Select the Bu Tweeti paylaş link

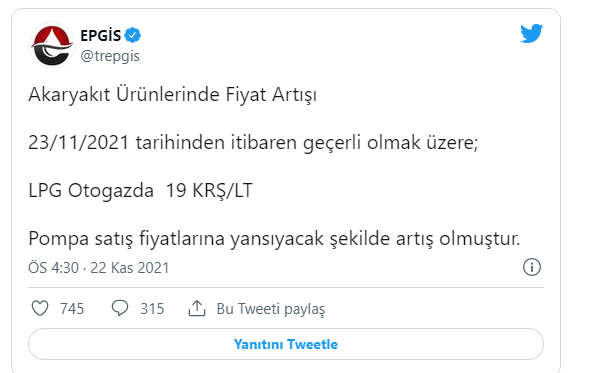coord(271,309)
